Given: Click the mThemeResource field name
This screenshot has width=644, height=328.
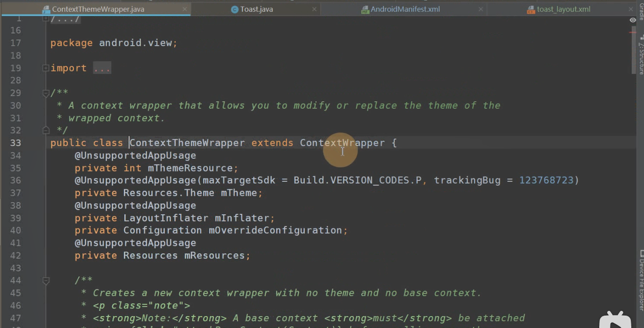Looking at the screenshot, I should point(190,168).
